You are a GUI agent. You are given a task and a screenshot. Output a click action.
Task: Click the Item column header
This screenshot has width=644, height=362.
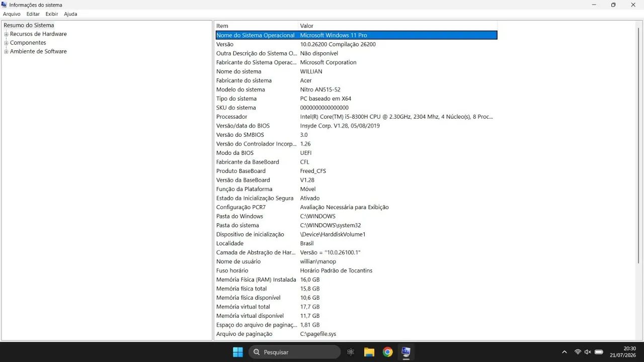(x=257, y=26)
